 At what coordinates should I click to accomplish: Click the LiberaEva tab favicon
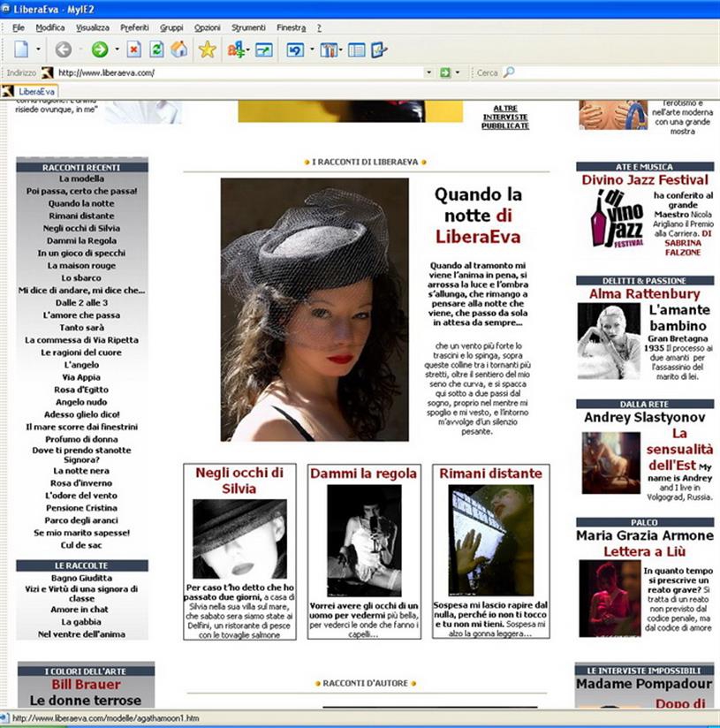pos(8,92)
